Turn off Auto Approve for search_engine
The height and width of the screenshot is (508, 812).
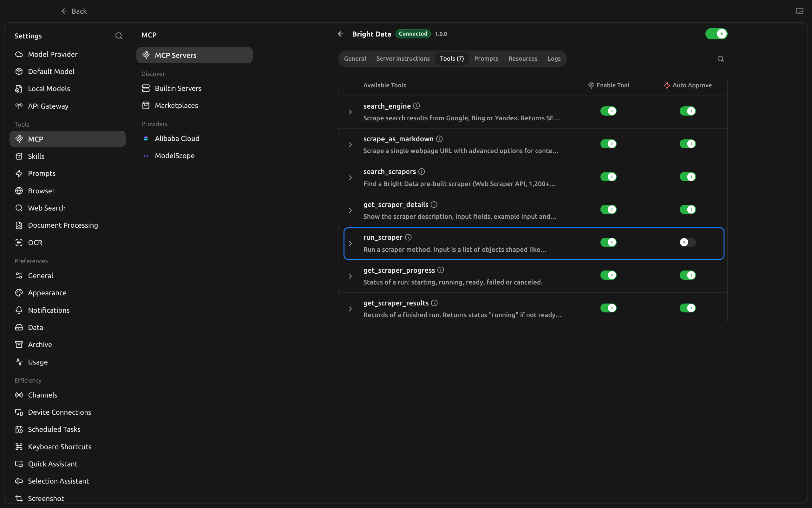pos(688,111)
